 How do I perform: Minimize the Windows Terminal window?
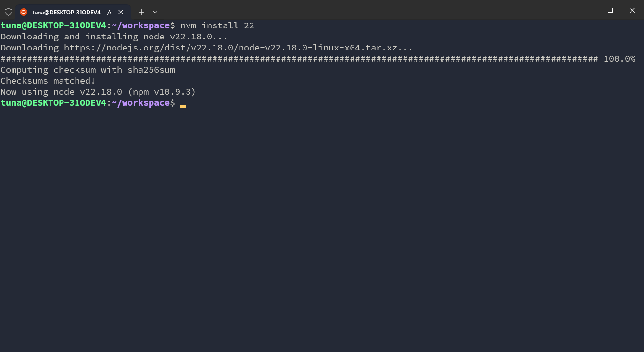588,10
